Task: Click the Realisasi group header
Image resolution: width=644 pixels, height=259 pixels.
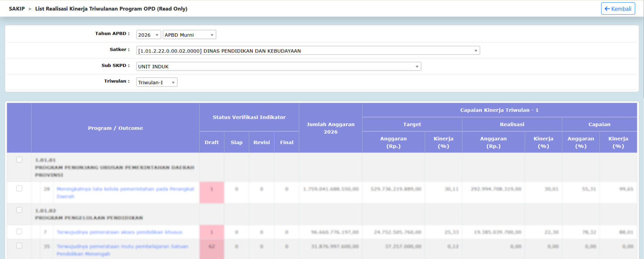Action: click(x=512, y=124)
